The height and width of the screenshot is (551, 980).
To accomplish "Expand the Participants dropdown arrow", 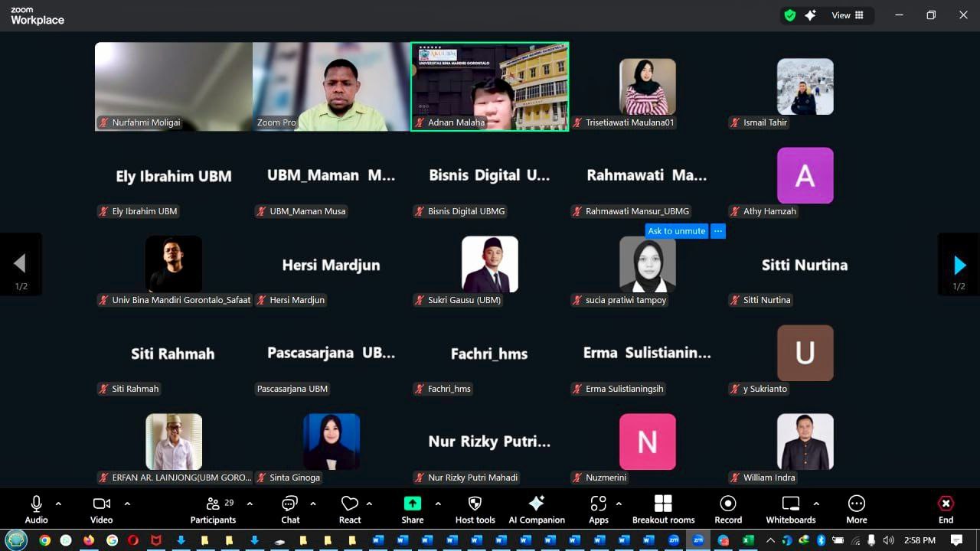I will pyautogui.click(x=248, y=505).
